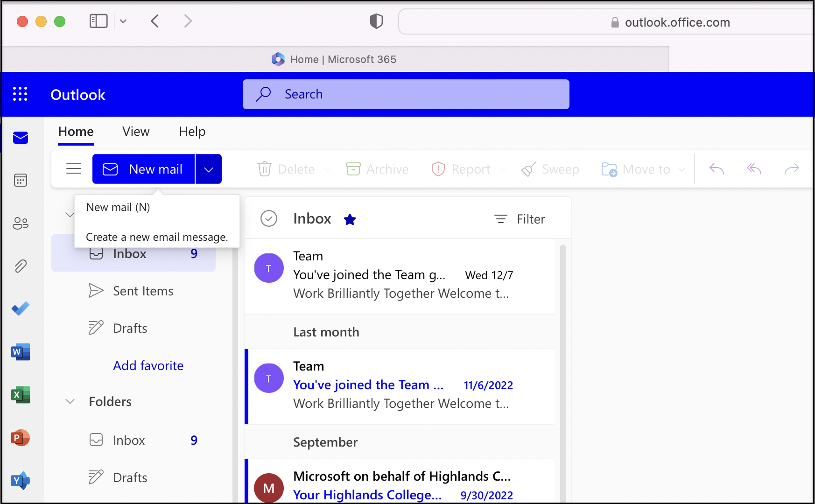Viewport: 815px width, 504px height.
Task: Switch to the View tab
Action: pos(136,132)
